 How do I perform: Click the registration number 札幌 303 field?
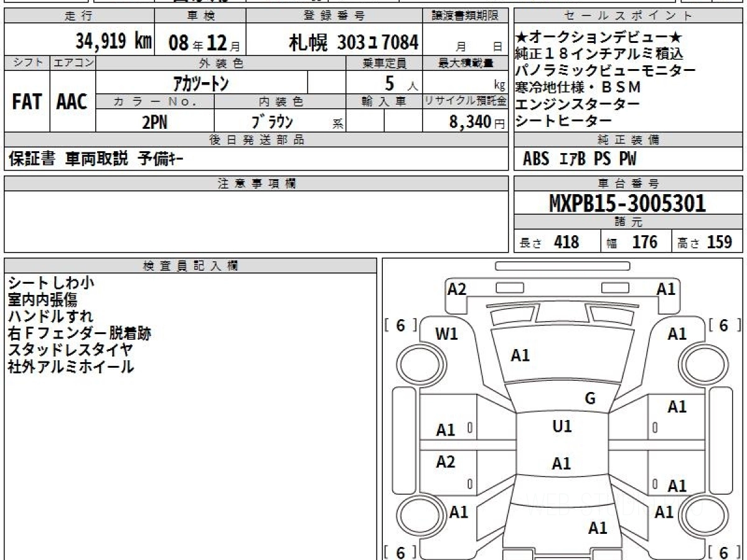click(x=353, y=42)
